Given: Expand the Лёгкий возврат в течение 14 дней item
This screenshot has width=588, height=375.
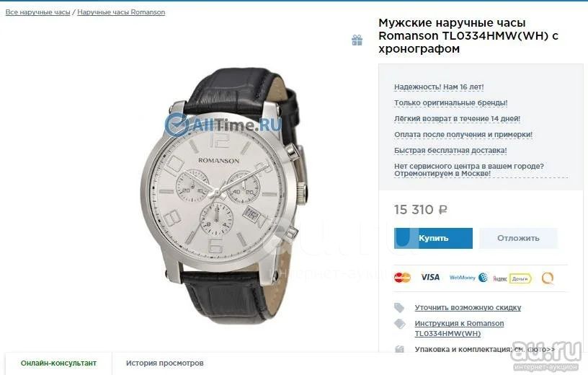Looking at the screenshot, I should (x=457, y=118).
